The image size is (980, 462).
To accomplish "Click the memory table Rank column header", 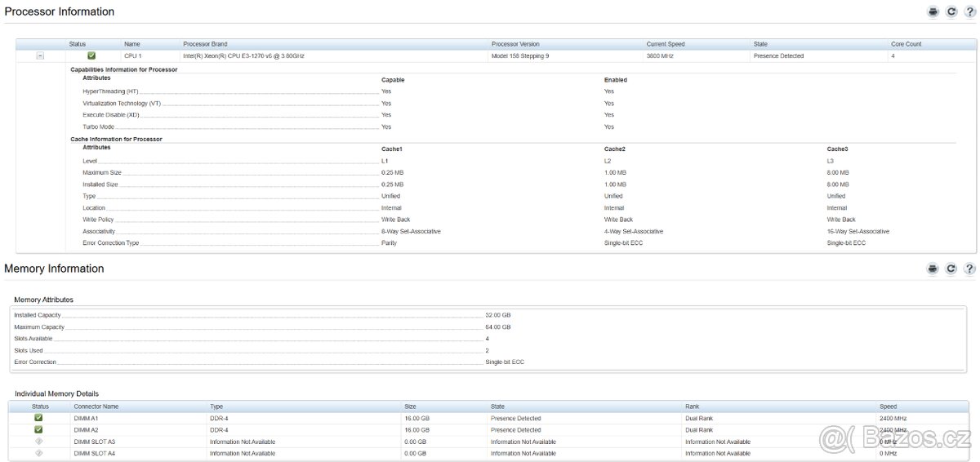I will [x=693, y=406].
